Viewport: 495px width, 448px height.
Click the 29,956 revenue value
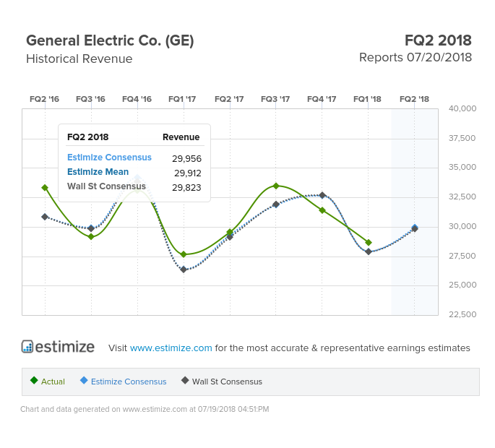187,158
